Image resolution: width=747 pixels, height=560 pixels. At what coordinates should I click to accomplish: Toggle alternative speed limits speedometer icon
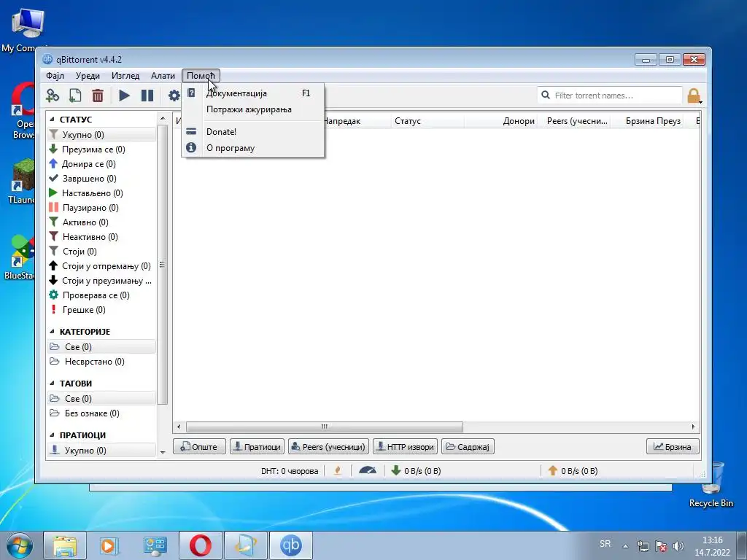pyautogui.click(x=368, y=471)
